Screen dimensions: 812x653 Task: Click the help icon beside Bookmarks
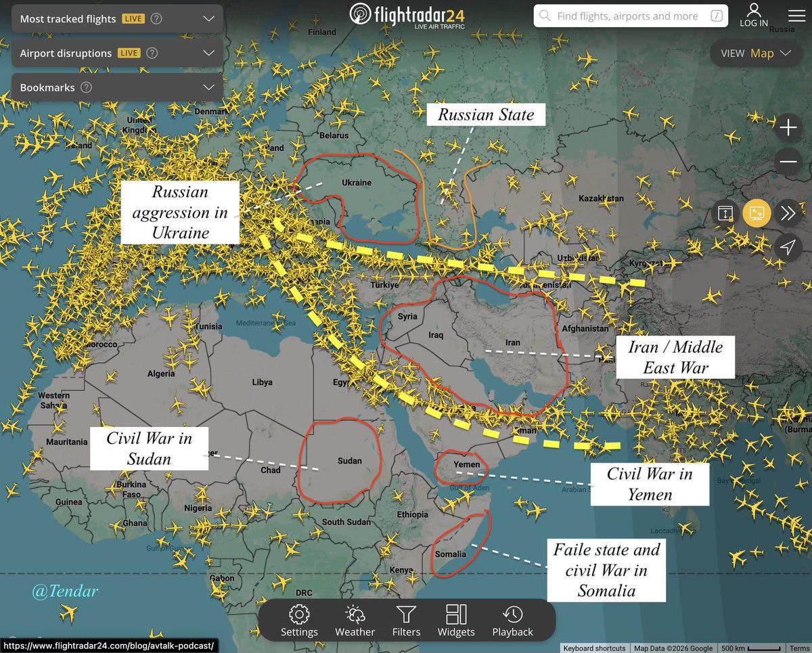click(86, 87)
